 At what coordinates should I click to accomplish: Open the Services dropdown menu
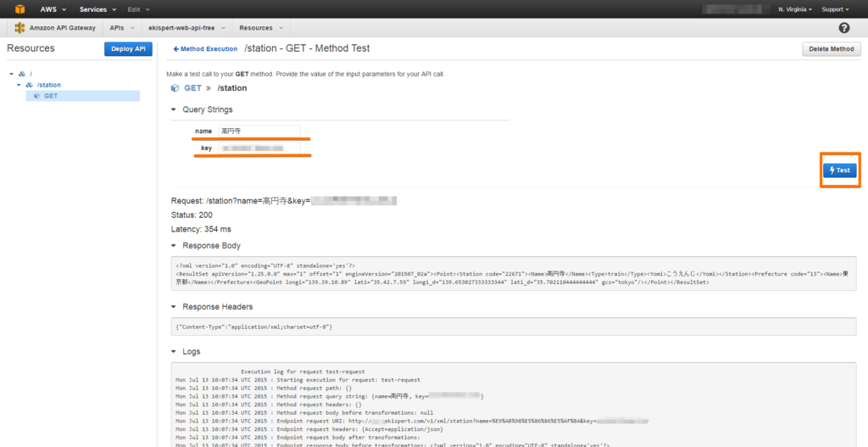point(98,9)
